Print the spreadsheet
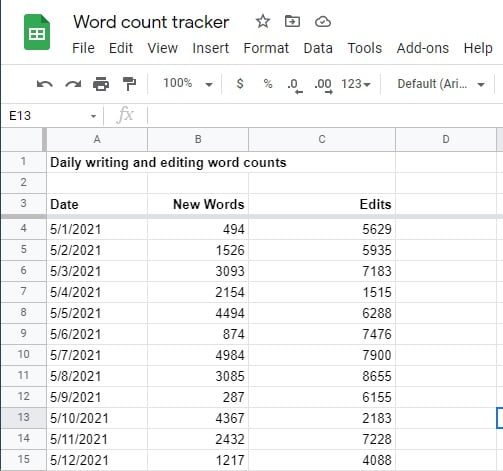 (x=101, y=84)
